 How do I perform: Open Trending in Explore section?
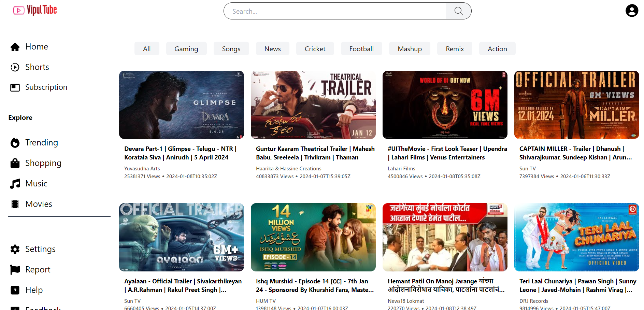click(x=42, y=143)
